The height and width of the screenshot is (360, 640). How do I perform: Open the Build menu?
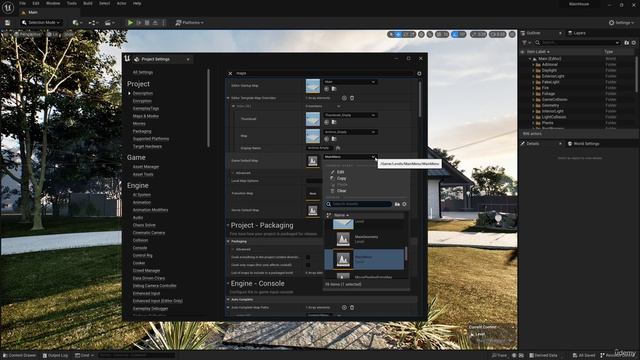point(88,3)
